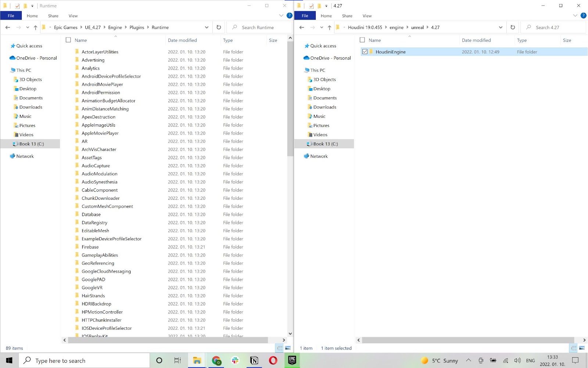Switch Runtime window to large icons view

pyautogui.click(x=288, y=348)
